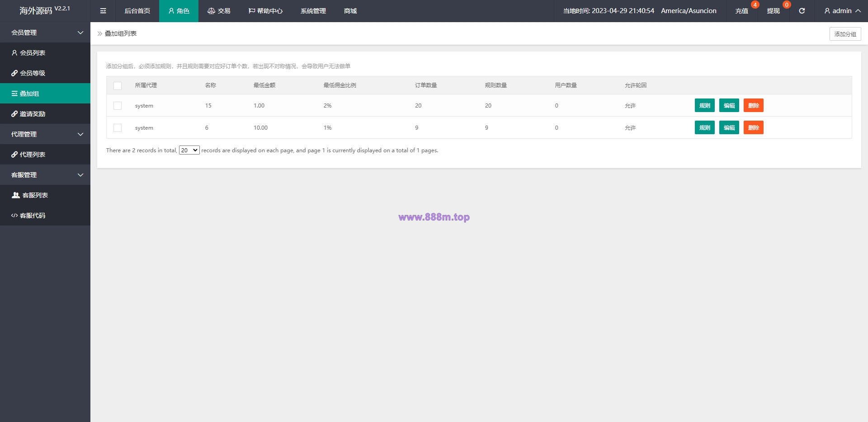Select 邀请奖励 in the sidebar
Image resolution: width=868 pixels, height=422 pixels.
[45, 114]
